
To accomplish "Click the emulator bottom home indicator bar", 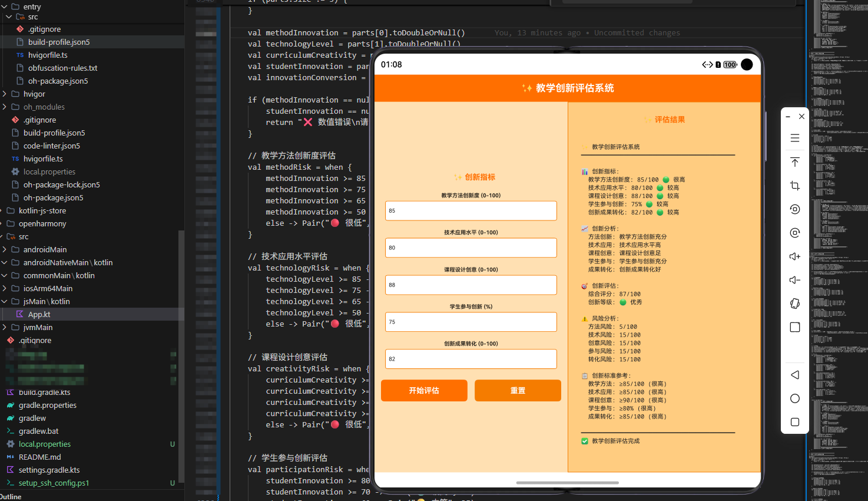I will [567, 483].
